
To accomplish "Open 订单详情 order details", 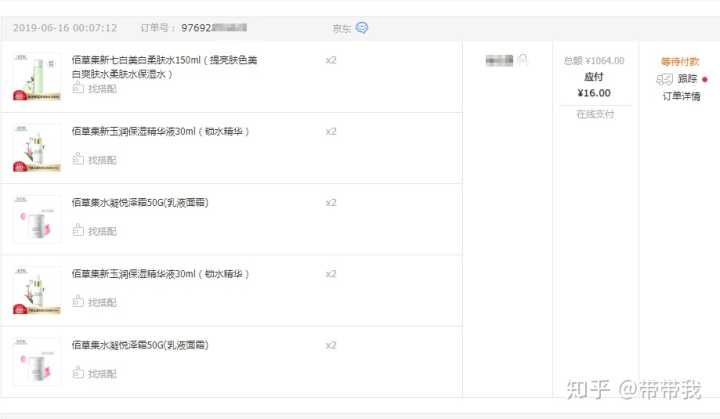I will 681,96.
